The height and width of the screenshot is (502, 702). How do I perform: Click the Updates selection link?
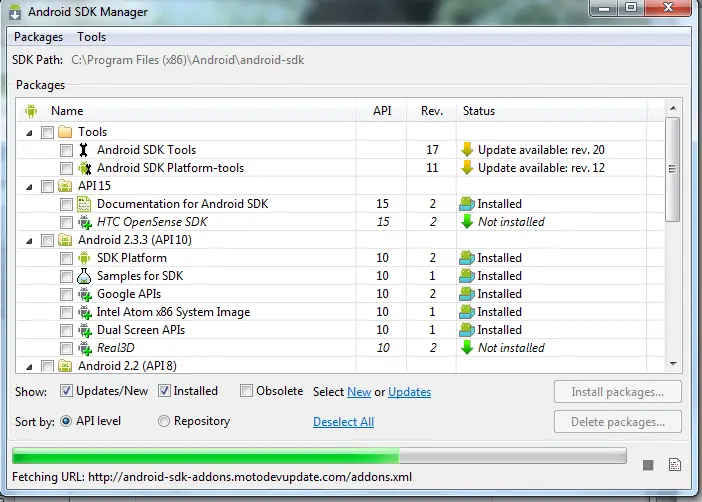(x=410, y=392)
